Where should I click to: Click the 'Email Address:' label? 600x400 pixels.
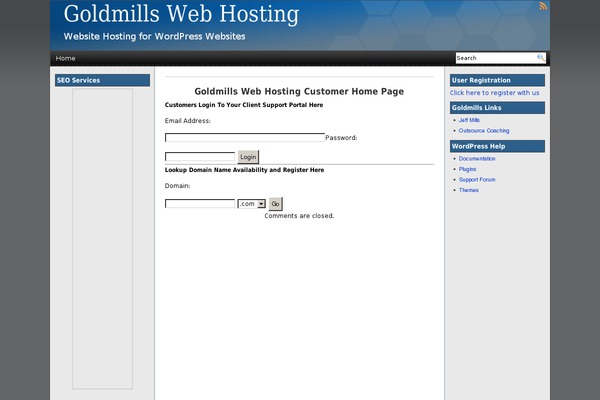tap(188, 121)
